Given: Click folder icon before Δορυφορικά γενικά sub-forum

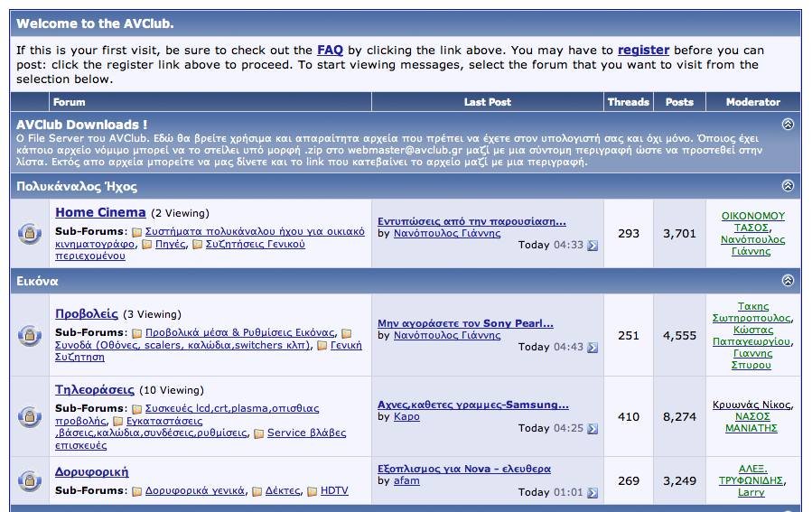Looking at the screenshot, I should click(x=136, y=491).
